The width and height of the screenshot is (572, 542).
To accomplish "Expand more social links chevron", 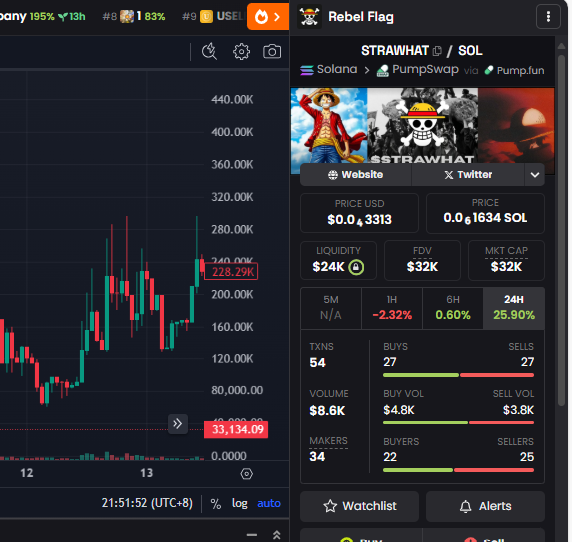I will coord(535,175).
